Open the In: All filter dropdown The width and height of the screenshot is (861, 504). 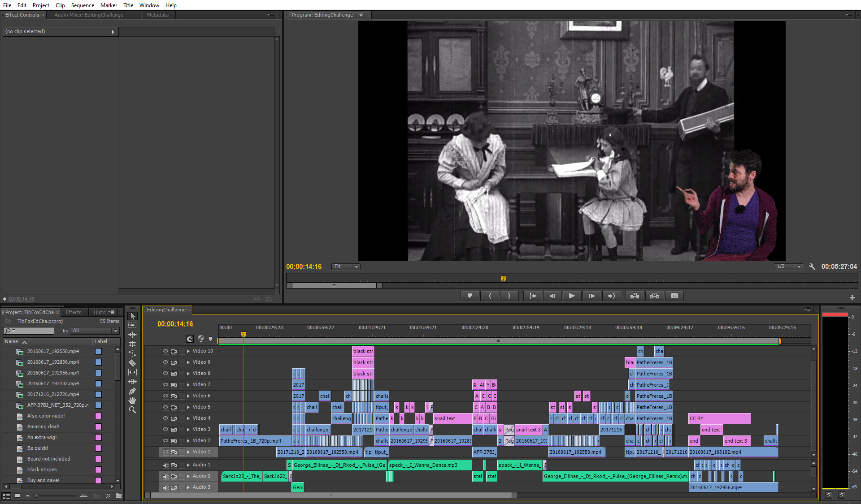click(95, 331)
